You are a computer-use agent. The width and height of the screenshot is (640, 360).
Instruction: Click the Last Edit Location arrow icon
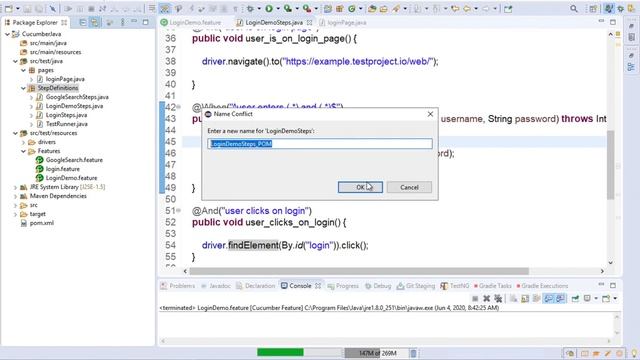(x=455, y=9)
